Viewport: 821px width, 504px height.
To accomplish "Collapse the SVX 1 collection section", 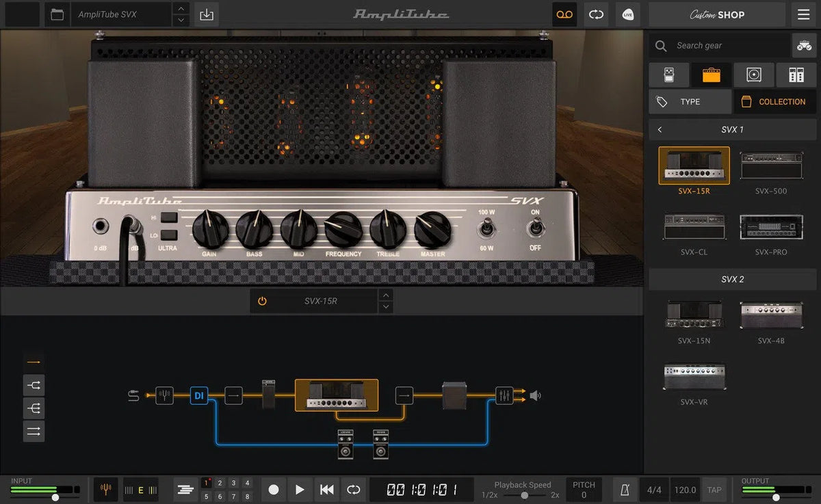I will coord(661,129).
